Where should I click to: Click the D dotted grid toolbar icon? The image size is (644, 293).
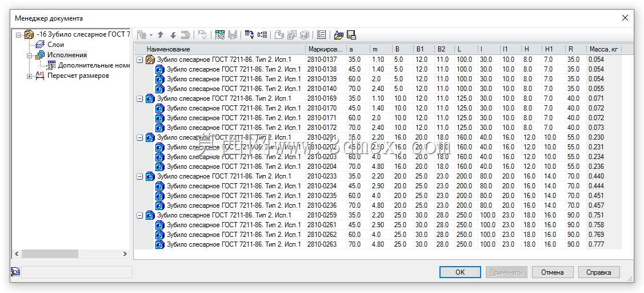click(262, 35)
